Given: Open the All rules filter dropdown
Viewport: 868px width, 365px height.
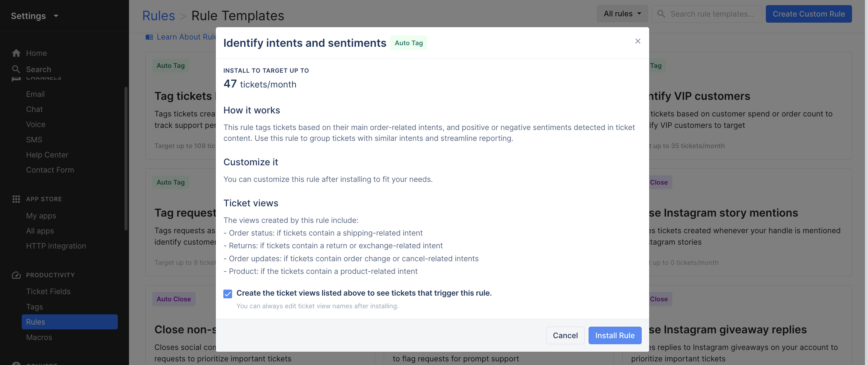Looking at the screenshot, I should click(622, 14).
